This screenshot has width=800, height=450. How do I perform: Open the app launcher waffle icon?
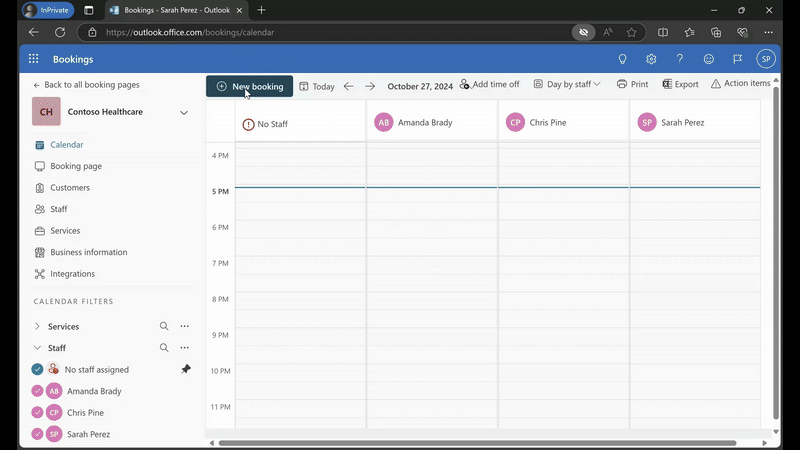click(x=34, y=59)
